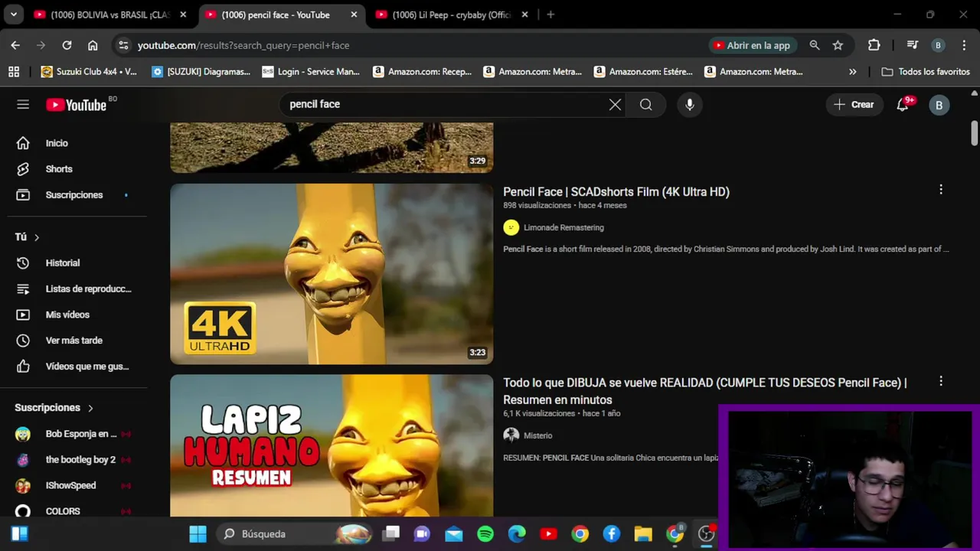Reload the page
The image size is (980, 551).
click(67, 45)
